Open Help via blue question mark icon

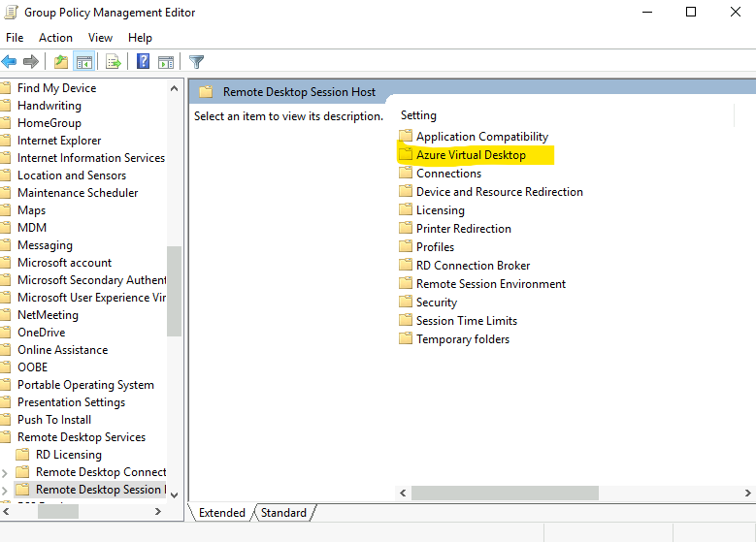click(143, 62)
